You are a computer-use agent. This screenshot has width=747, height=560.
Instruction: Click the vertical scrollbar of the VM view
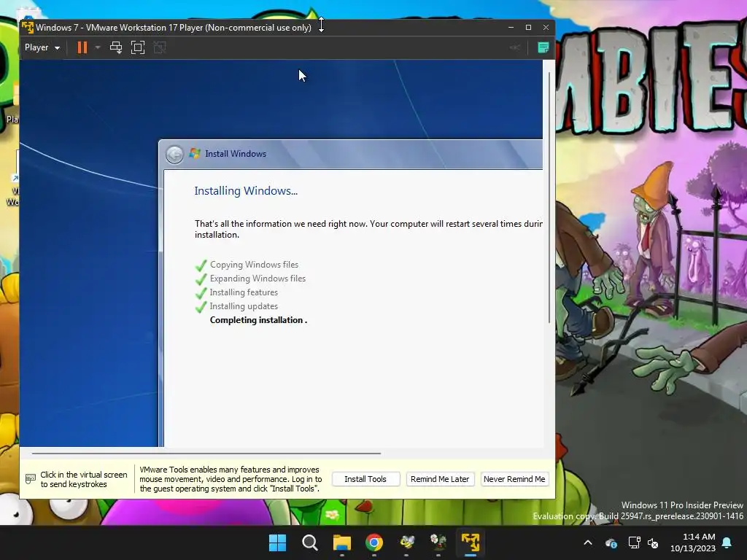(x=549, y=197)
